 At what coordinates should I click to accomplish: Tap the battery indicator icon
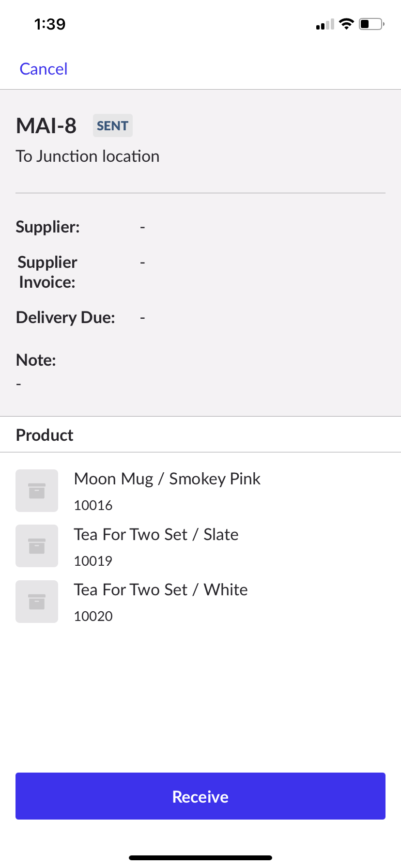click(x=371, y=24)
